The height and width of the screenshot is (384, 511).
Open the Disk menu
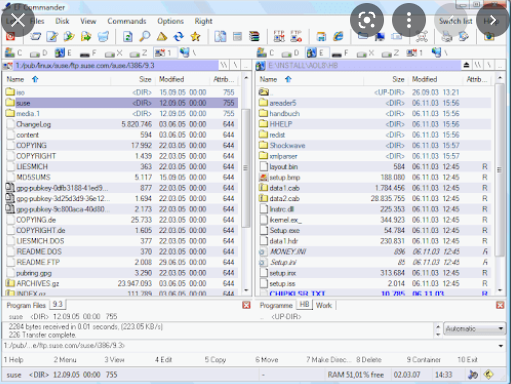62,21
